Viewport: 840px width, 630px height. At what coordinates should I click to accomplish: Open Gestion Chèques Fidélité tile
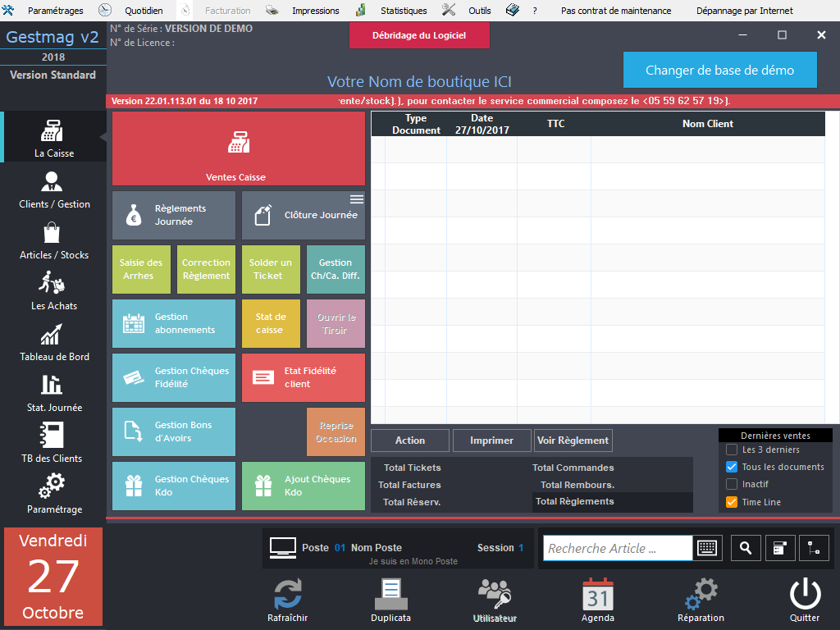tap(174, 377)
